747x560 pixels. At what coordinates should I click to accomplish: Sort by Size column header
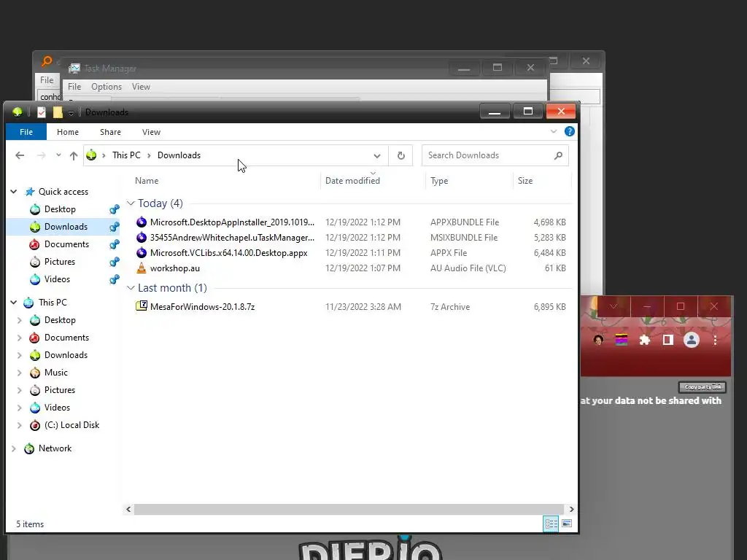pos(525,181)
